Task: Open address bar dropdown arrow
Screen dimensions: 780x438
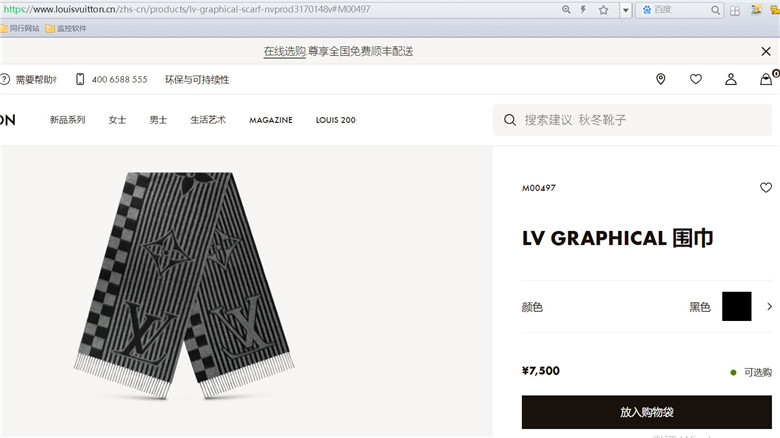Action: pyautogui.click(x=626, y=10)
